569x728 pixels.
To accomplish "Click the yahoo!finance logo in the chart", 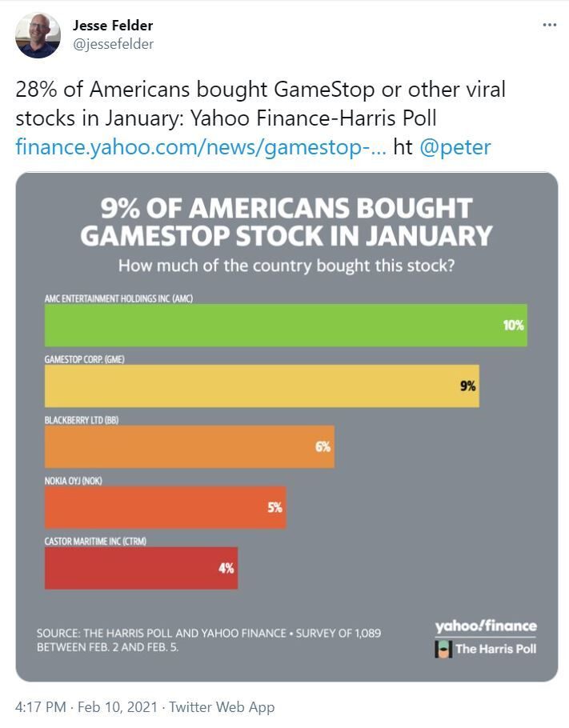I will coord(486,626).
